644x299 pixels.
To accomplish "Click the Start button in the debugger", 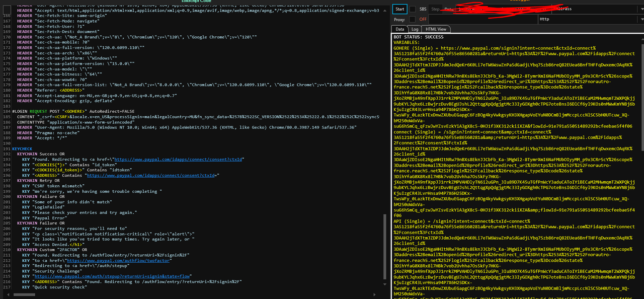I will 400,9.
